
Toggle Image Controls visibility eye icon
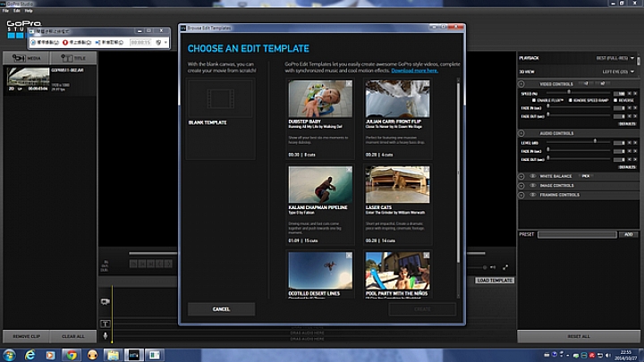tap(533, 186)
